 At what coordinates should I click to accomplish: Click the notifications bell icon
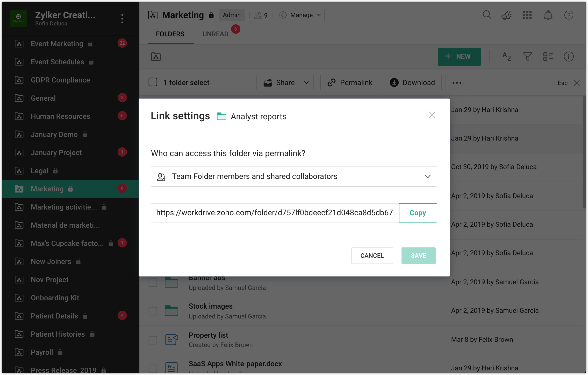[548, 15]
